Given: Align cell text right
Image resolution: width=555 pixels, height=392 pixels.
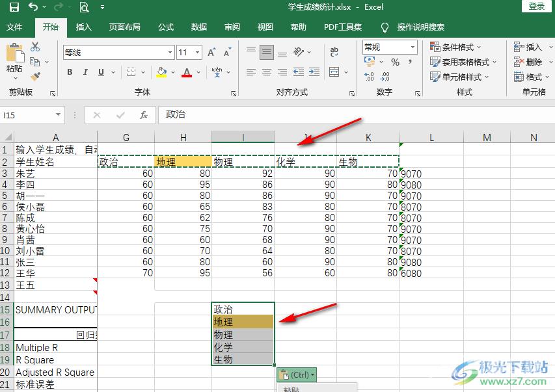Looking at the screenshot, I should coord(282,72).
